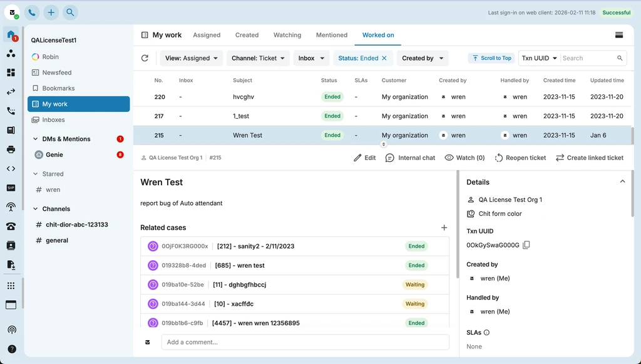Open the global search magnifier icon
The height and width of the screenshot is (364, 641).
click(x=70, y=13)
